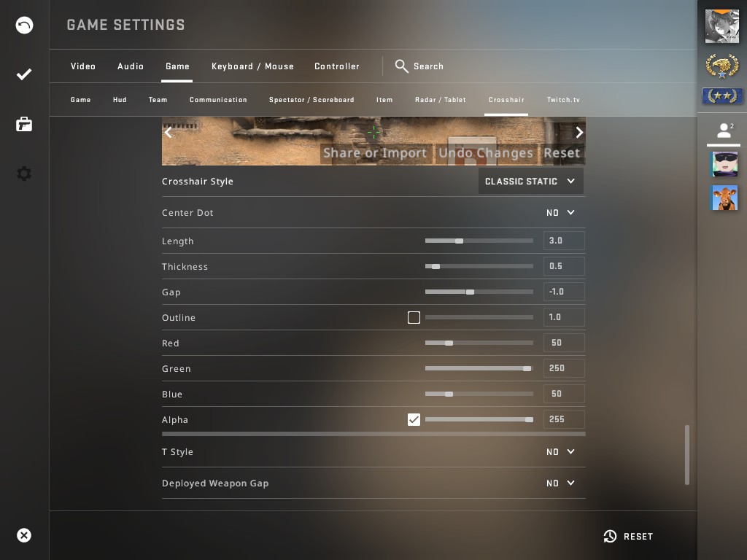Viewport: 747px width, 560px height.
Task: Open the Crosshair Style dropdown
Action: click(531, 181)
